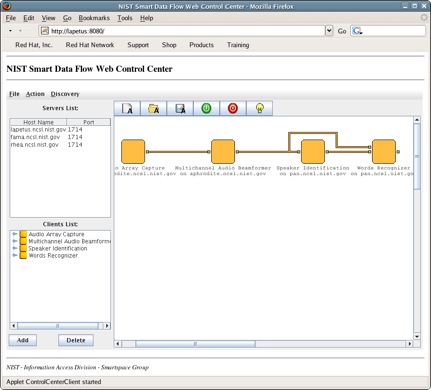This screenshot has width=431, height=390.
Task: Click the canvas scroll up arrow
Action: pos(417,120)
